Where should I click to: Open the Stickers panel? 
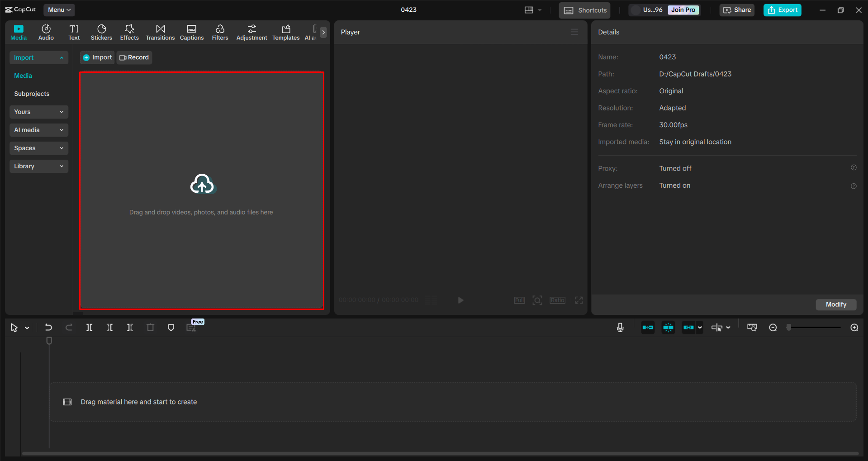[x=101, y=32]
